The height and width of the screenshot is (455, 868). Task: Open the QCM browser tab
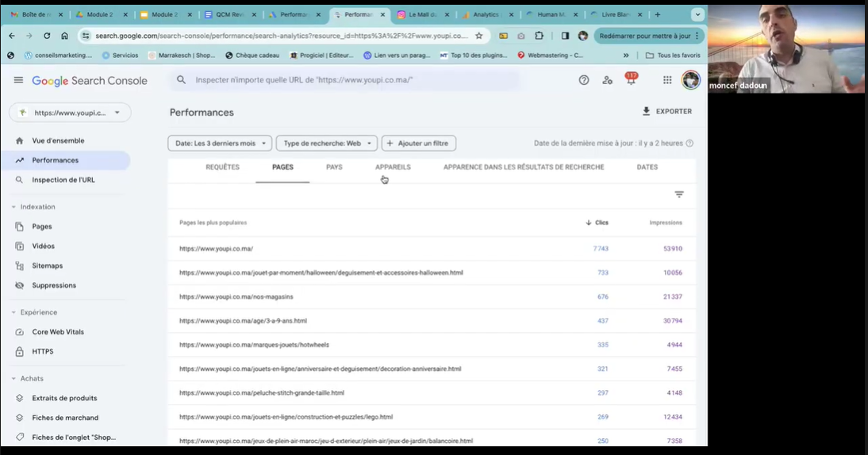(x=230, y=14)
